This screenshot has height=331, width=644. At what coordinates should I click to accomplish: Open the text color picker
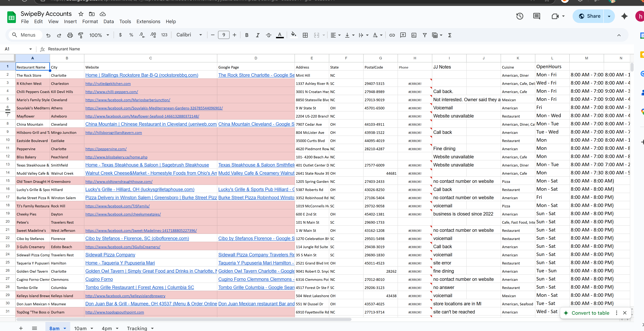tap(280, 35)
